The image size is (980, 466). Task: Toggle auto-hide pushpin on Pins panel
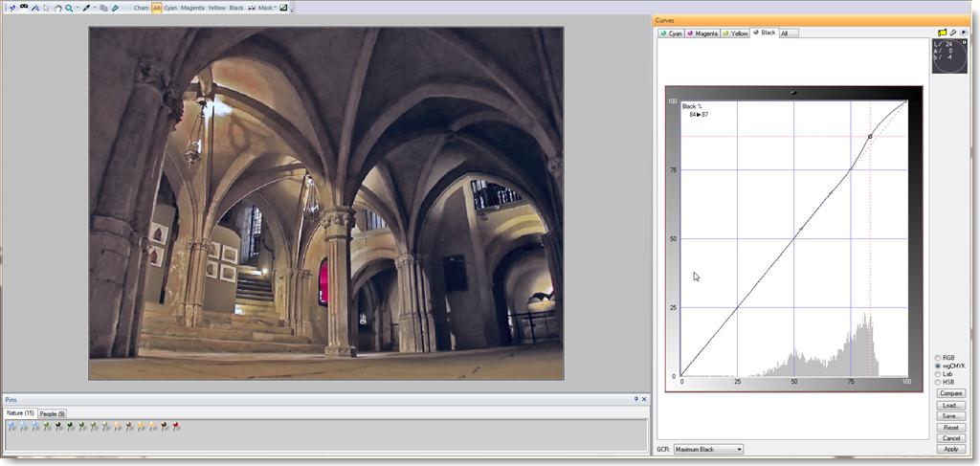[636, 399]
